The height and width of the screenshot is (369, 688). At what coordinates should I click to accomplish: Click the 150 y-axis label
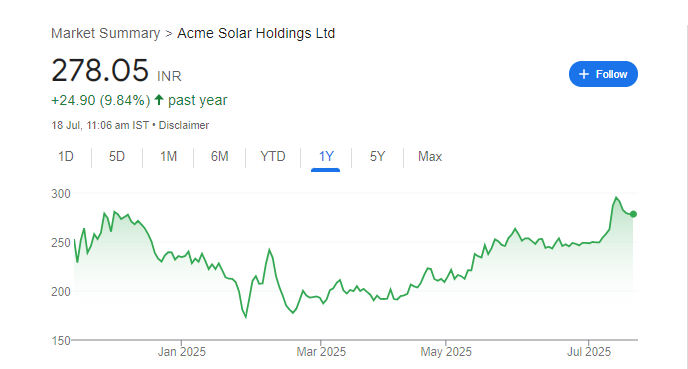(x=61, y=341)
